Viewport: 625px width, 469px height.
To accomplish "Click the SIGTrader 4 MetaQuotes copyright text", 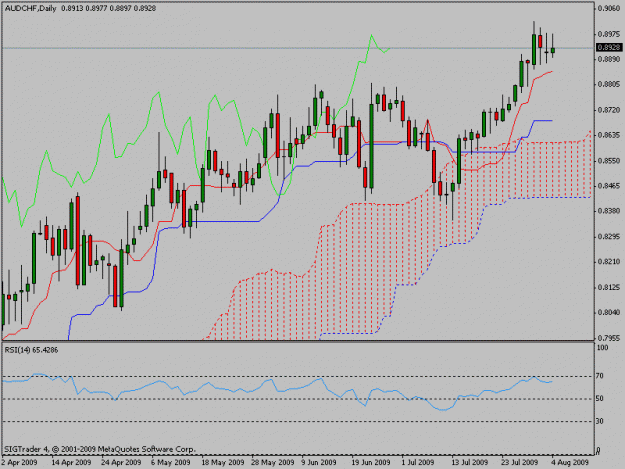I will [100, 449].
